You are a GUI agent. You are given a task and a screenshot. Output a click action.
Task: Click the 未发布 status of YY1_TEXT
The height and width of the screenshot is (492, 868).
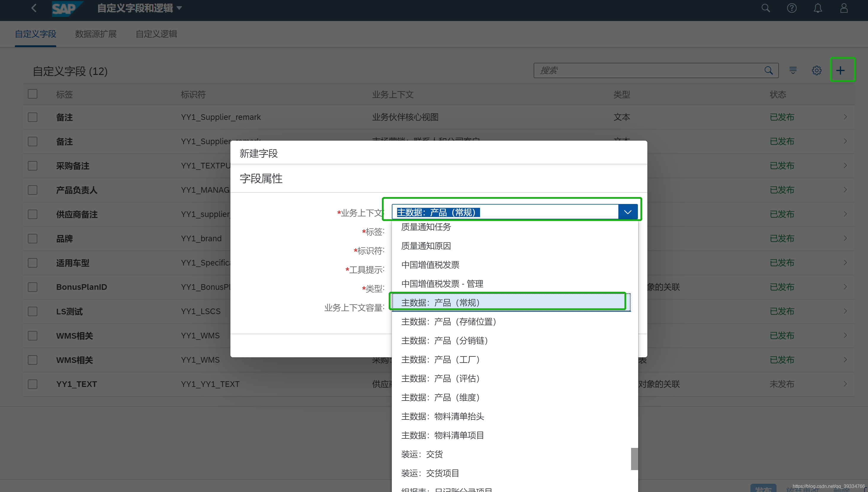782,384
